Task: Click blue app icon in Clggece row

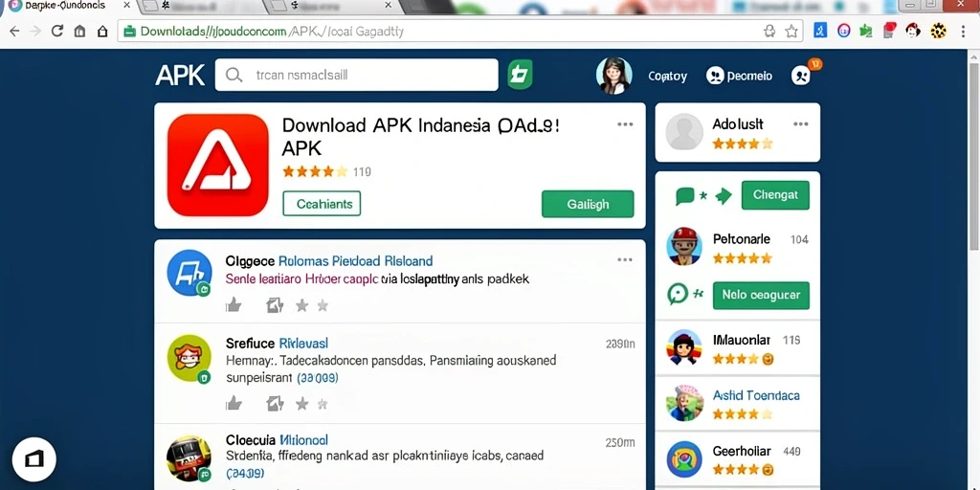Action: coord(189,273)
